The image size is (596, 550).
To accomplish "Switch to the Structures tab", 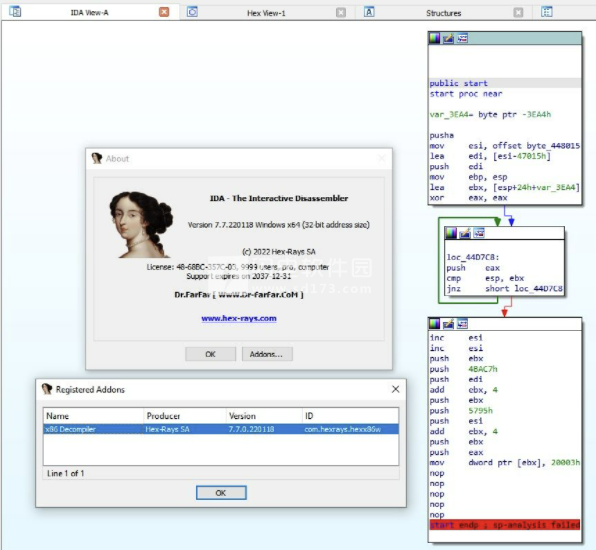I will pos(444,13).
